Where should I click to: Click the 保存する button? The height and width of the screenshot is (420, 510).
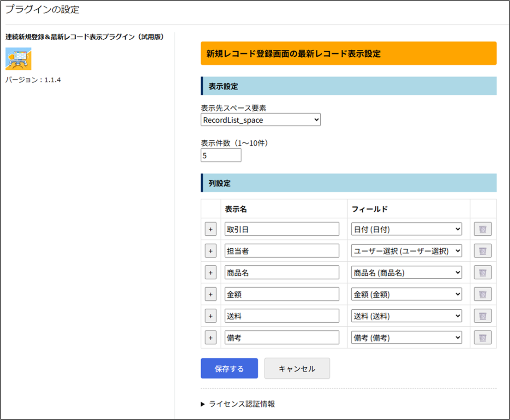point(229,368)
